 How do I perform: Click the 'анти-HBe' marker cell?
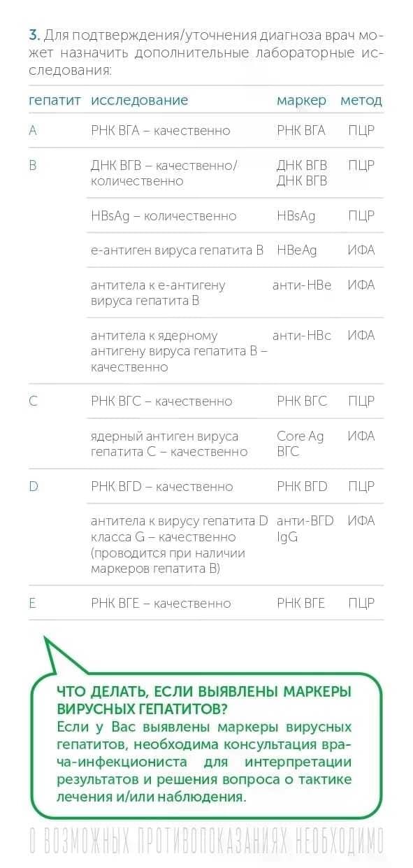(302, 285)
